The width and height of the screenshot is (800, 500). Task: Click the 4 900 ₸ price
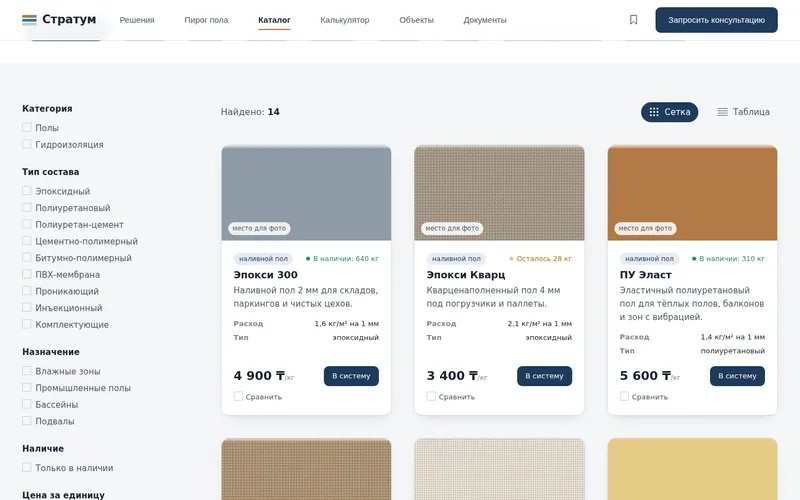point(264,376)
